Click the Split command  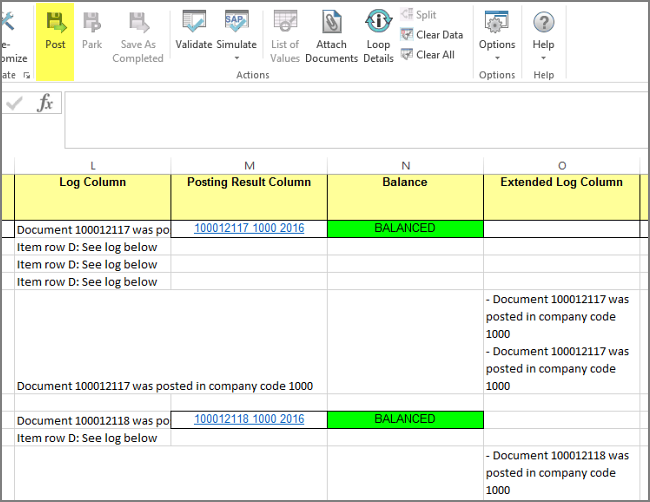[418, 15]
